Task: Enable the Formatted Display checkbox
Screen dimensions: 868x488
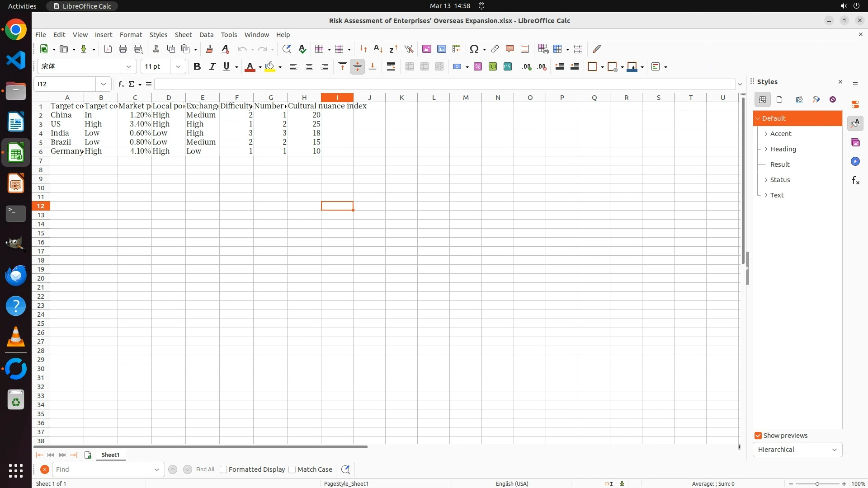Action: [x=223, y=469]
